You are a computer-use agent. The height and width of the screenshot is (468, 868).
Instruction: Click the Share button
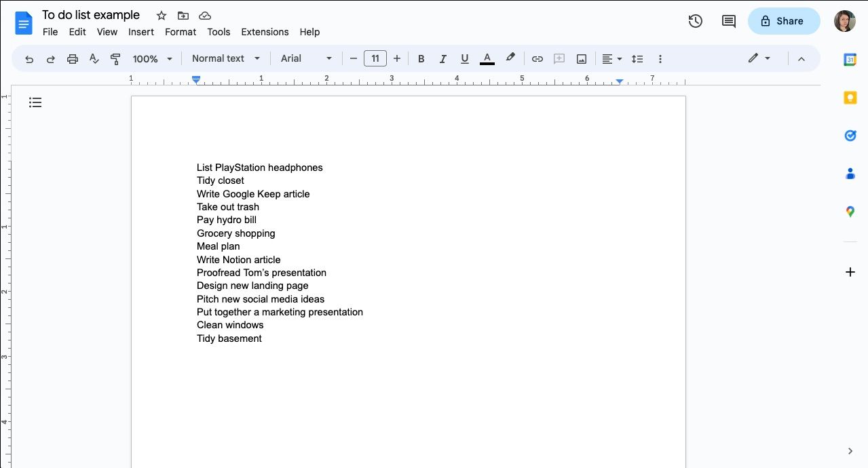click(783, 21)
